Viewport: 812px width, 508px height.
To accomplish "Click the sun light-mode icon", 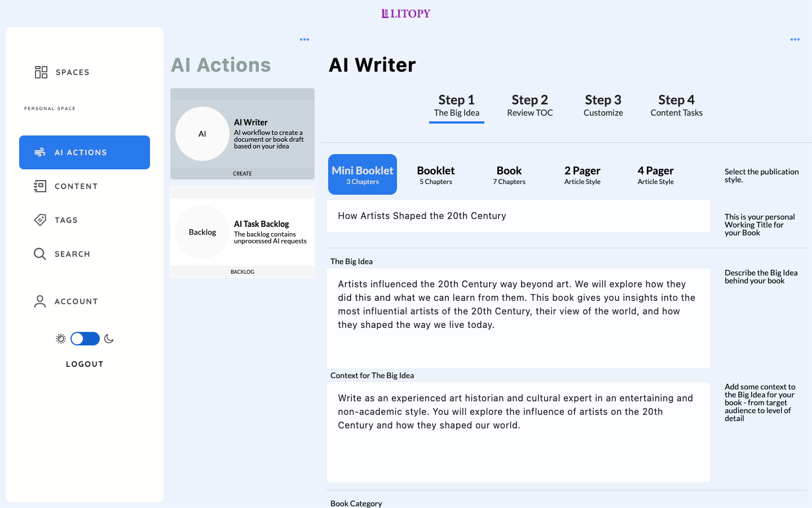I will [x=61, y=339].
